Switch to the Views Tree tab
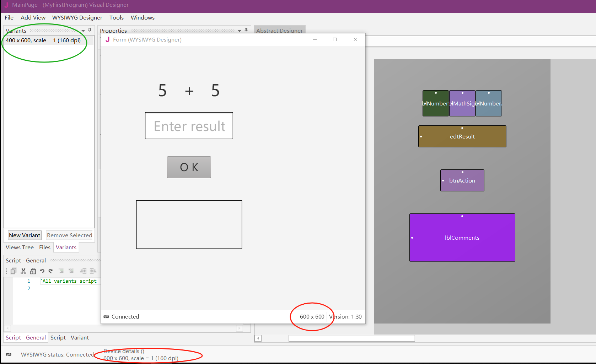 (20, 247)
